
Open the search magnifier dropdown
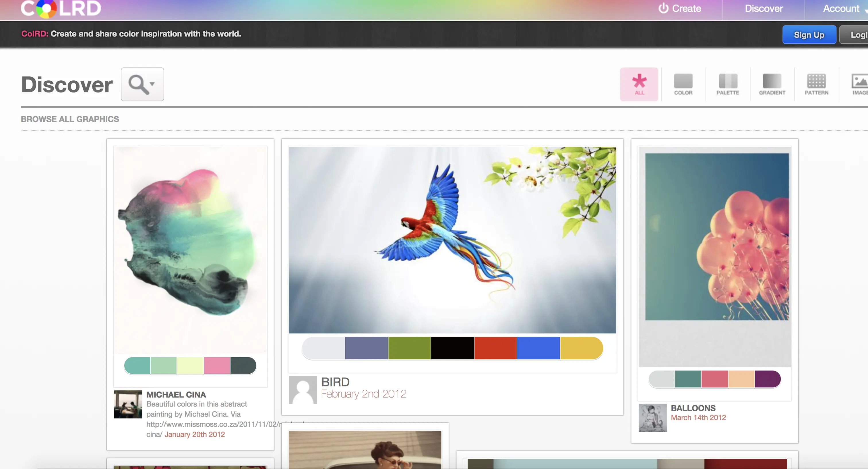[142, 84]
